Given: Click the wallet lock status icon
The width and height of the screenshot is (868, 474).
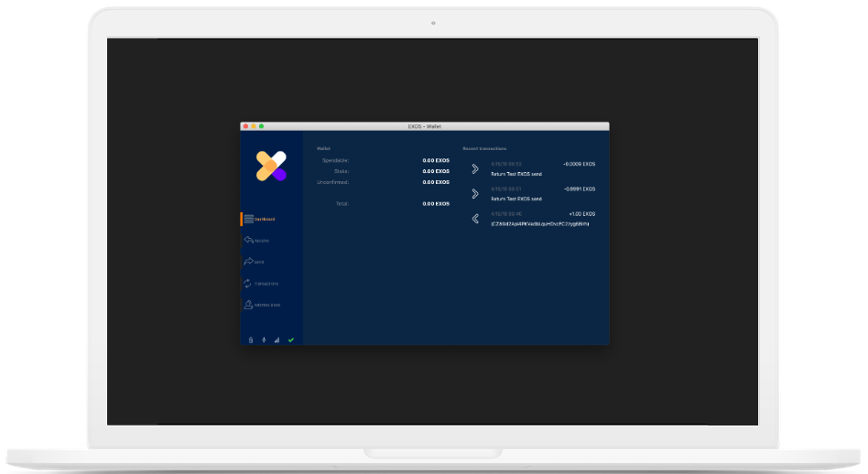Looking at the screenshot, I should point(251,340).
